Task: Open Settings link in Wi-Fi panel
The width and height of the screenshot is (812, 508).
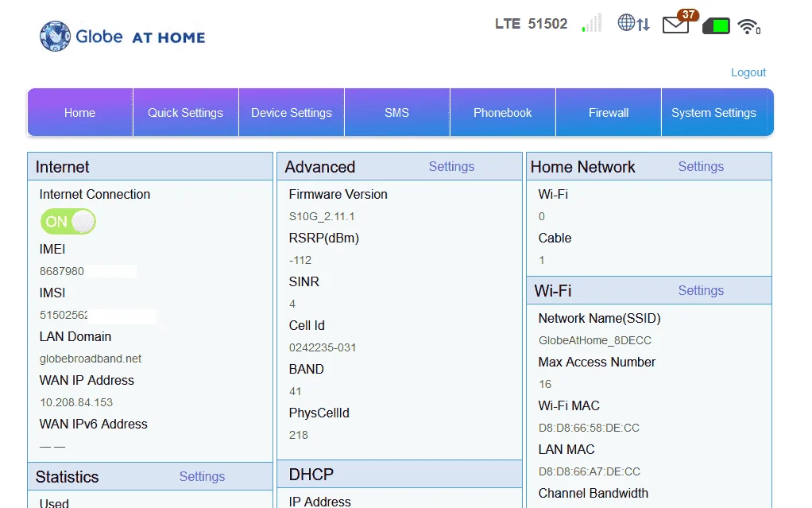Action: tap(702, 290)
